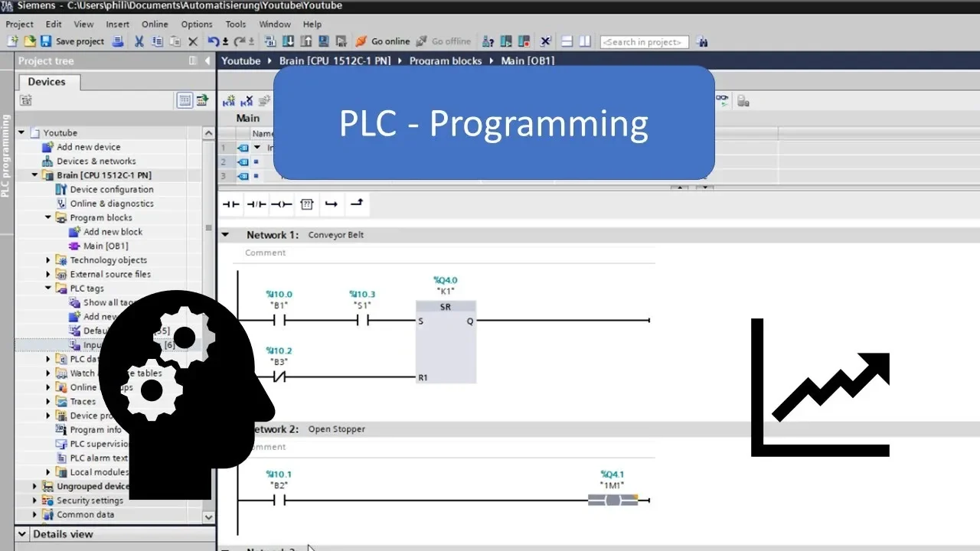
Task: Insert a normally open contact
Action: (231, 204)
